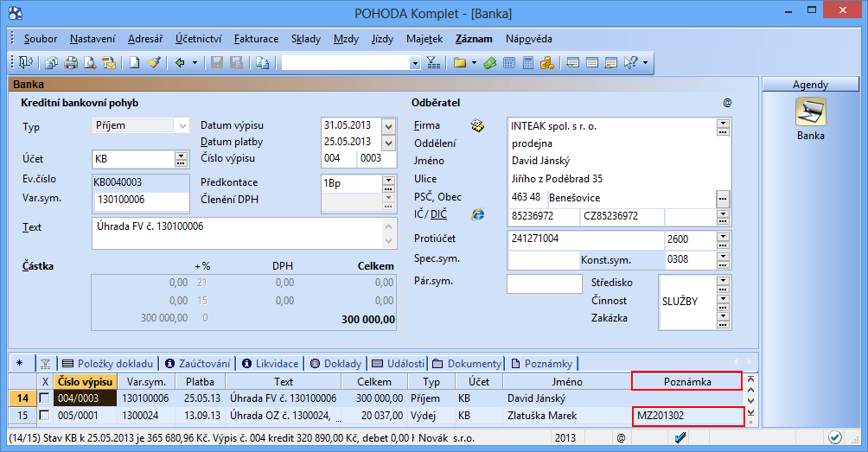Open the Účetnictví menu
This screenshot has width=868, height=452.
point(198,39)
